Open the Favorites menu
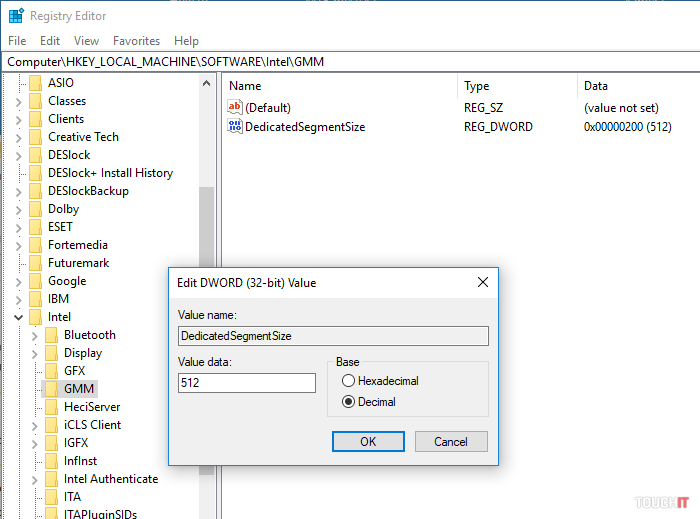This screenshot has height=519, width=700. 136,41
